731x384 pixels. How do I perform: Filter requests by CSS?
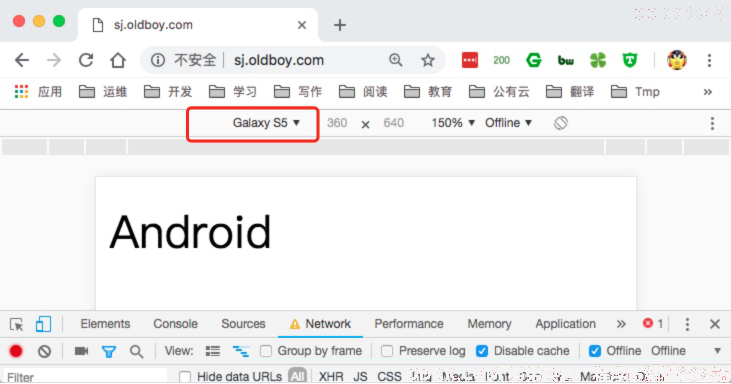click(x=389, y=377)
